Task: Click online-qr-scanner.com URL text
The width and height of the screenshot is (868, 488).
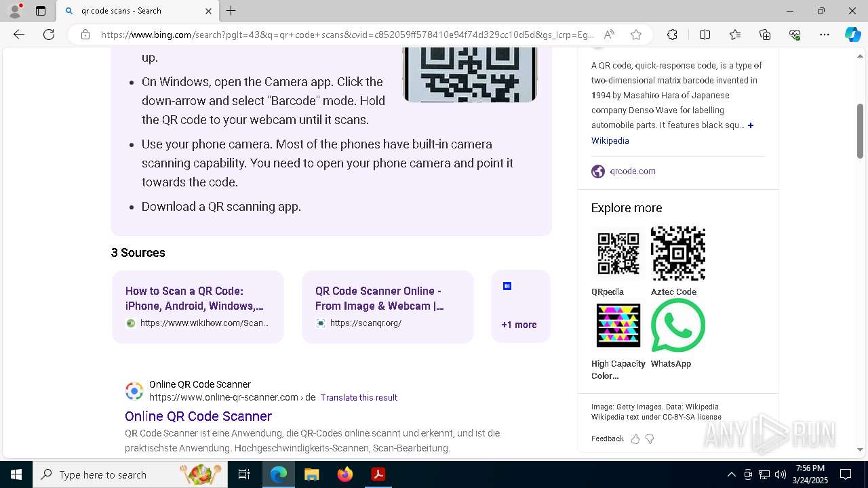Action: (232, 398)
